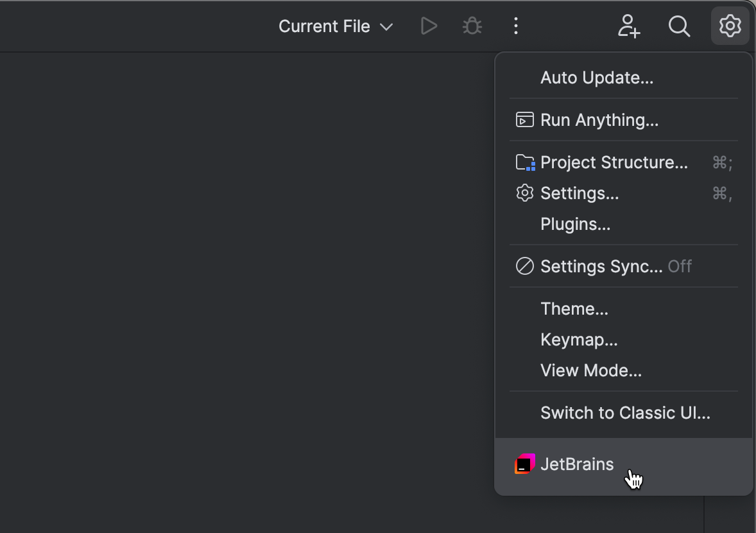This screenshot has width=756, height=533.
Task: Choose Project Structure from the menu
Action: pos(613,162)
